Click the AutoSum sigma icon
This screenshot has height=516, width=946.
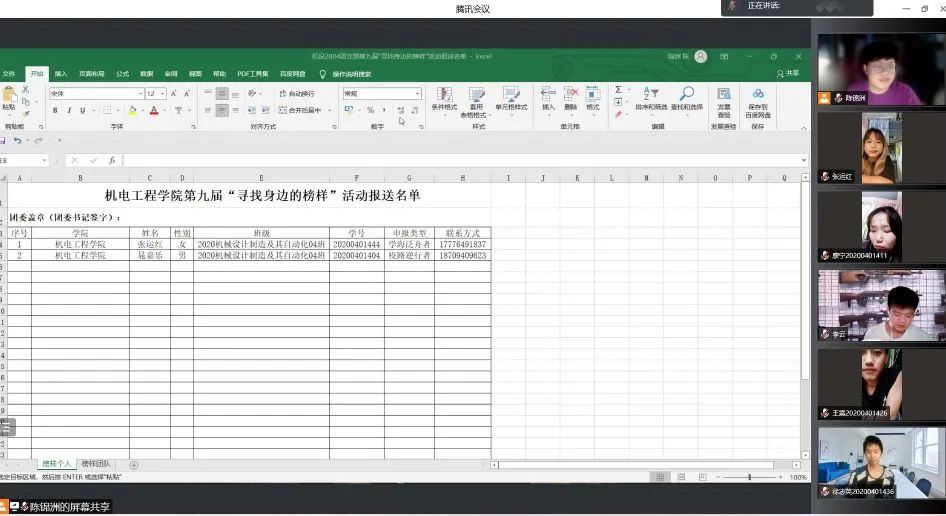tap(618, 91)
